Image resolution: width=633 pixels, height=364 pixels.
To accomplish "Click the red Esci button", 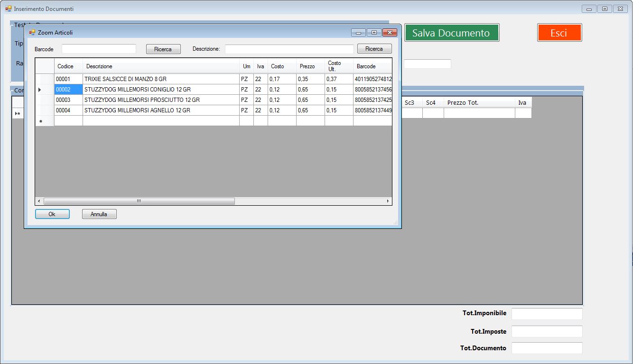I will [x=559, y=33].
